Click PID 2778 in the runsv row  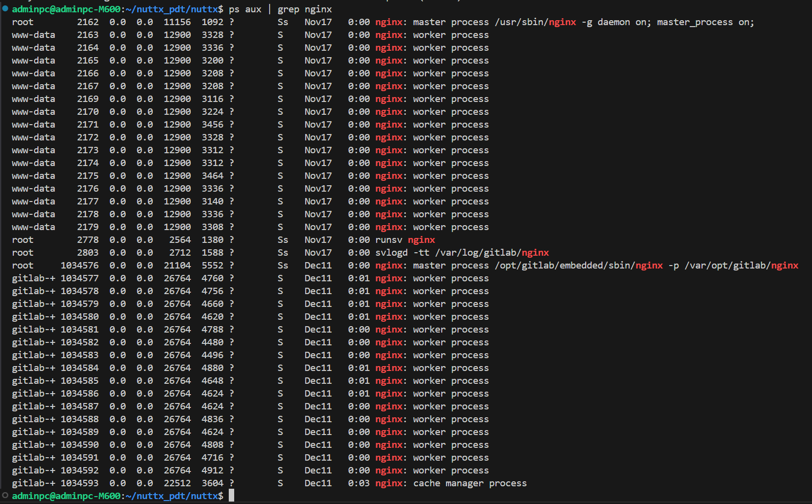(88, 240)
